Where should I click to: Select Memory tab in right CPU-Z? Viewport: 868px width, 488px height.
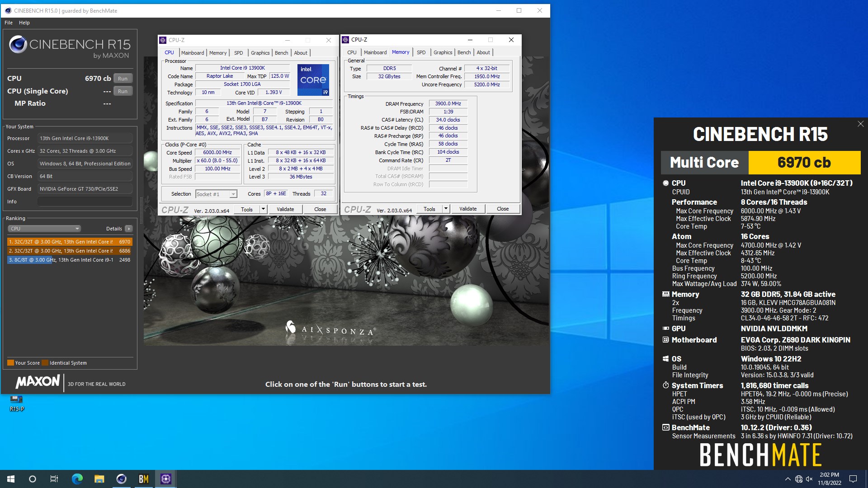click(x=401, y=52)
